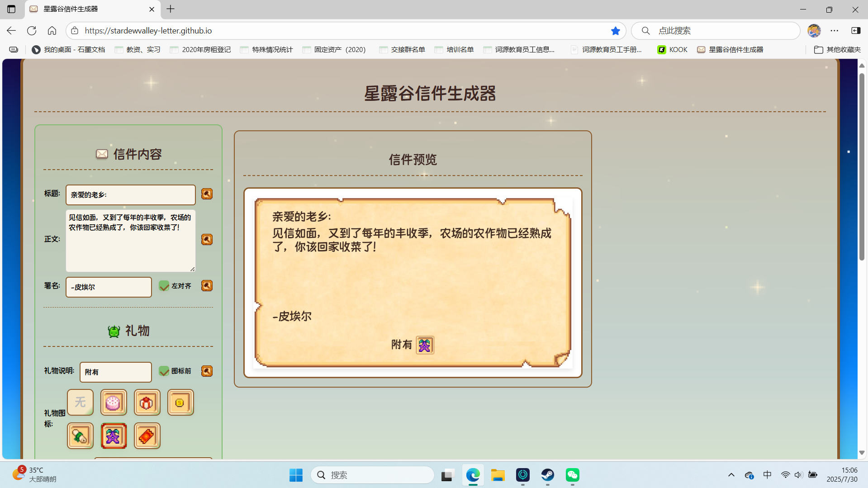The image size is (868, 488).
Task: Select the red ticket gift icon
Action: pyautogui.click(x=147, y=436)
